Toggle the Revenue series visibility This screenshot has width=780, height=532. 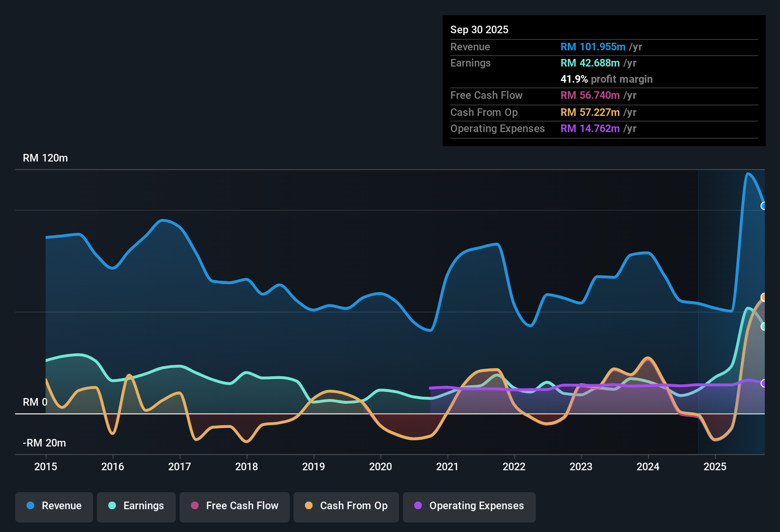pyautogui.click(x=54, y=506)
